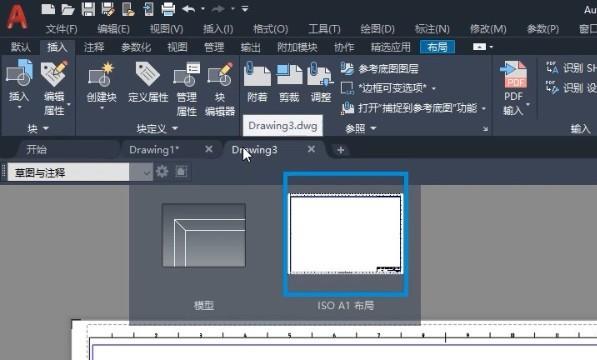Undo the last action with Undo arrow

coord(189,8)
